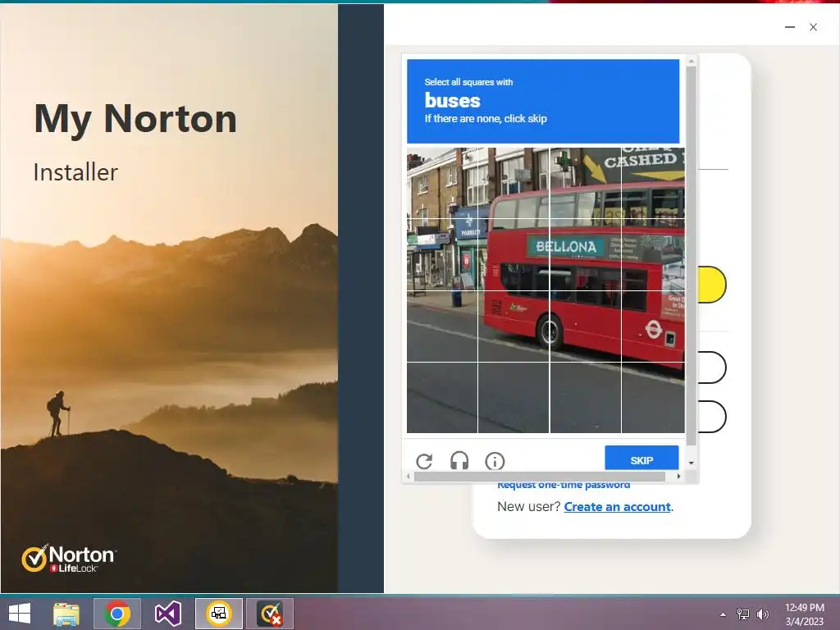
Task: Open File Explorer from taskbar
Action: [66, 614]
